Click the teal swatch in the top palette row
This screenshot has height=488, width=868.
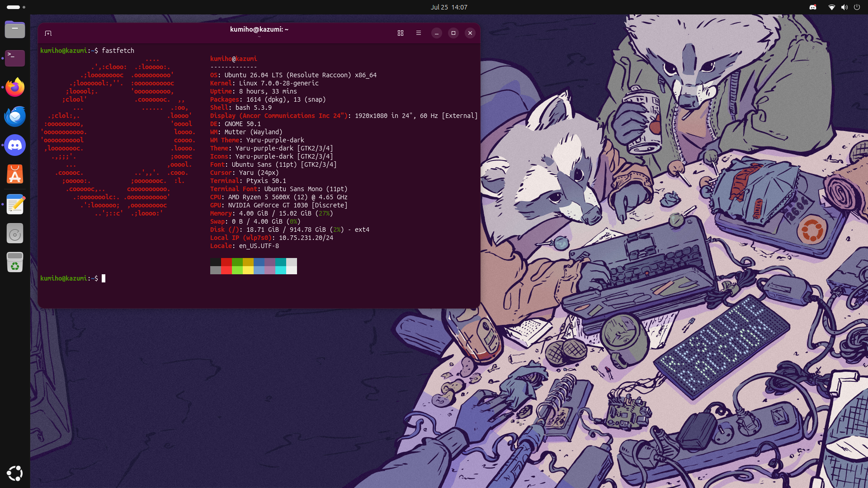[x=281, y=262]
